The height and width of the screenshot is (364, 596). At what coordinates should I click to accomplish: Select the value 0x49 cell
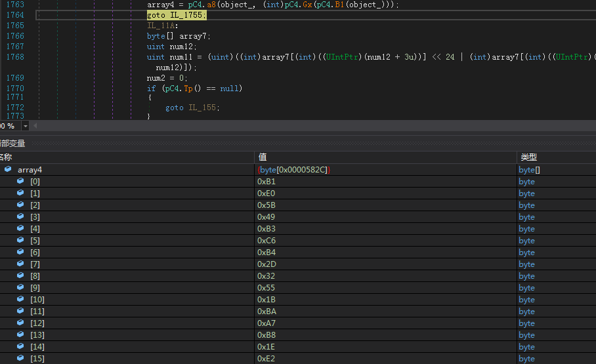point(385,217)
